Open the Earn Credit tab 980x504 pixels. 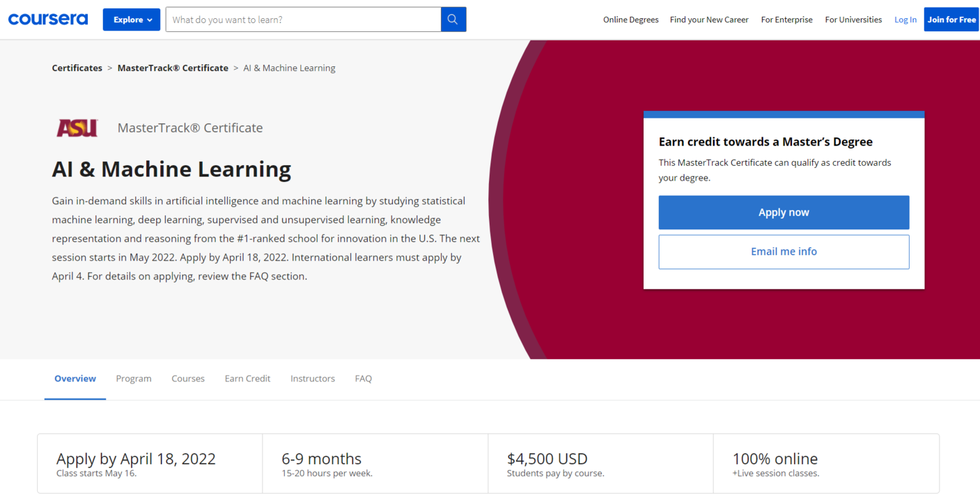[x=247, y=379]
